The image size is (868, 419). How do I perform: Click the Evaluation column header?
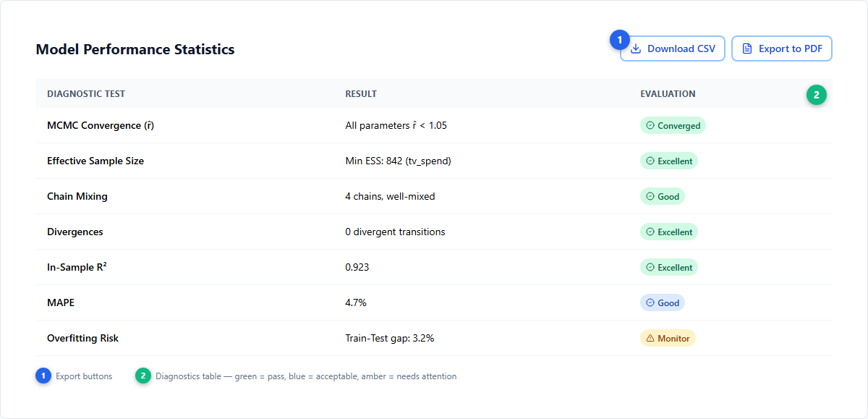(668, 94)
